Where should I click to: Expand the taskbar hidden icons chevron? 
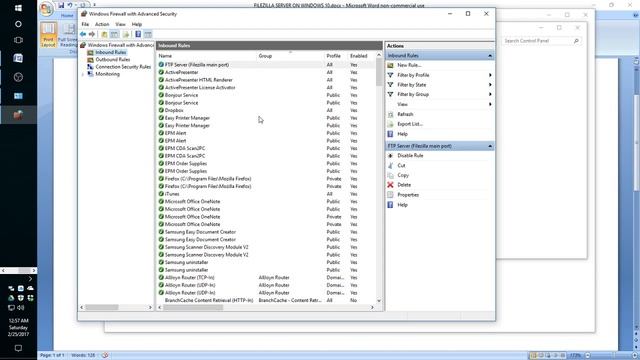tap(30, 279)
